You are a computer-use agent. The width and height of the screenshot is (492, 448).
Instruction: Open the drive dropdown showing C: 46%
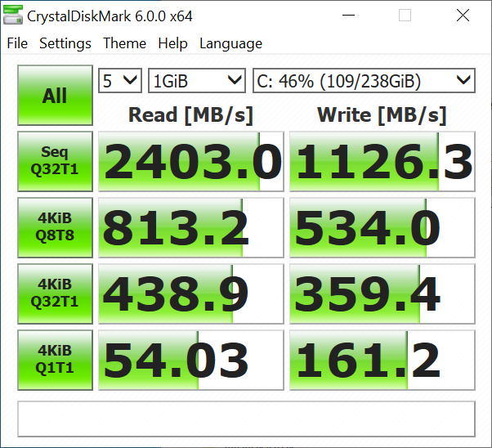click(364, 81)
